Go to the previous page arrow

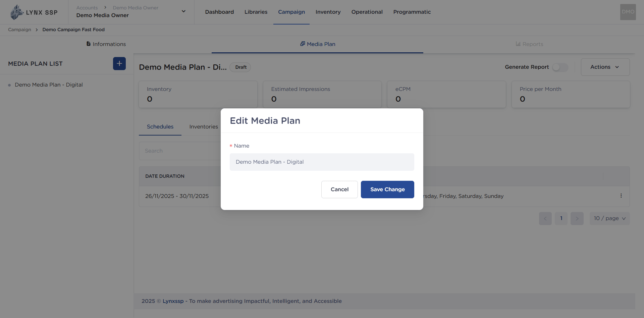point(545,218)
